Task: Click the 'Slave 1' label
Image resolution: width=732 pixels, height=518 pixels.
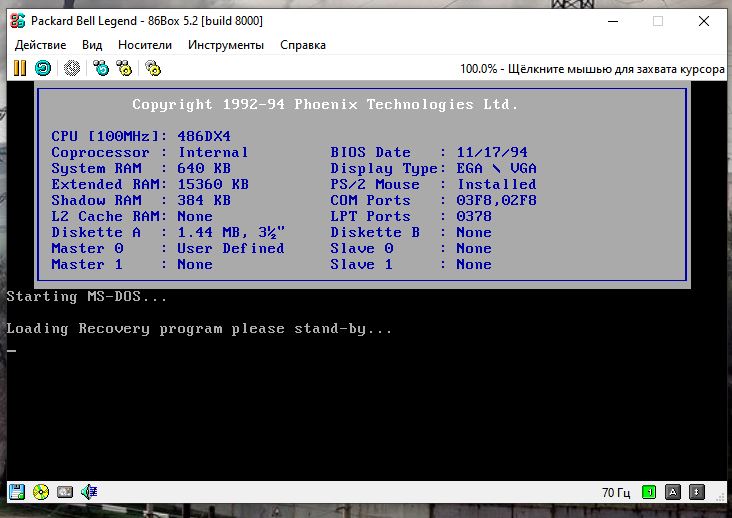Action: click(x=362, y=264)
